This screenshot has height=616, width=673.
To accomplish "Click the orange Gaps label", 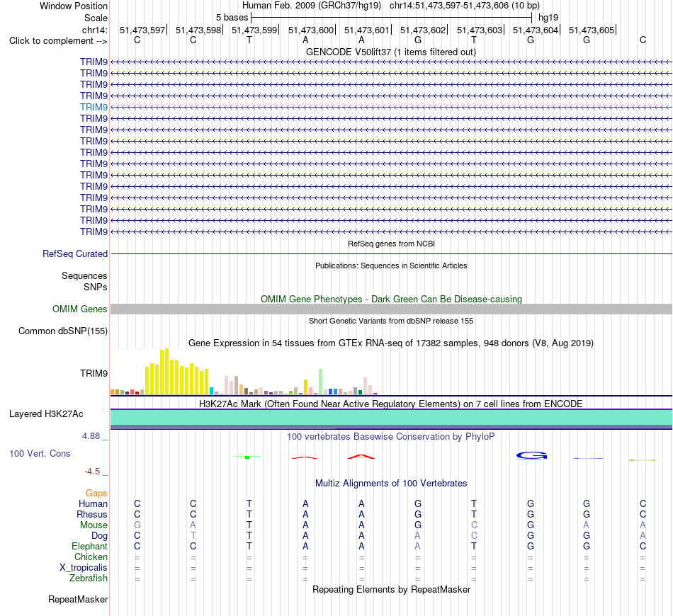I will pyautogui.click(x=96, y=494).
